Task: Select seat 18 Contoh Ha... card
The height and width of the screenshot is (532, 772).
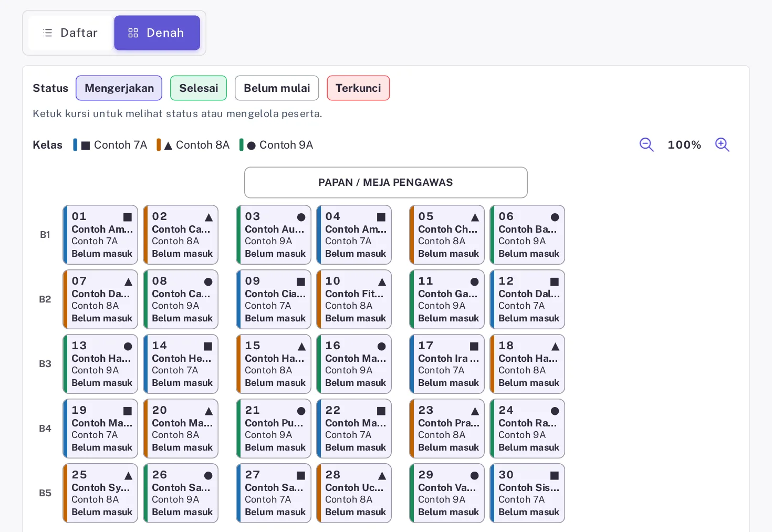Action: (x=527, y=364)
